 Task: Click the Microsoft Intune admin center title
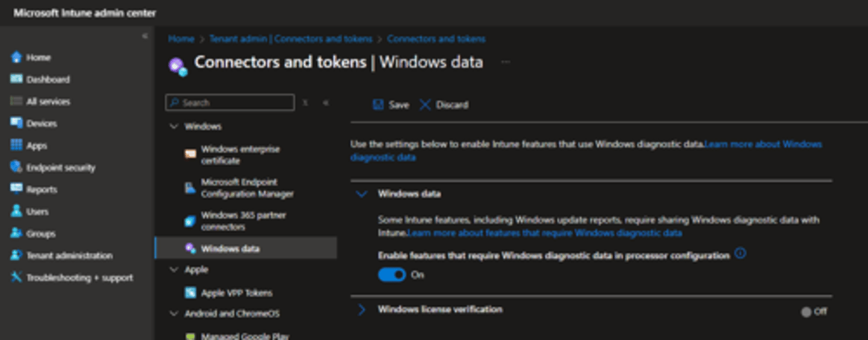(85, 13)
